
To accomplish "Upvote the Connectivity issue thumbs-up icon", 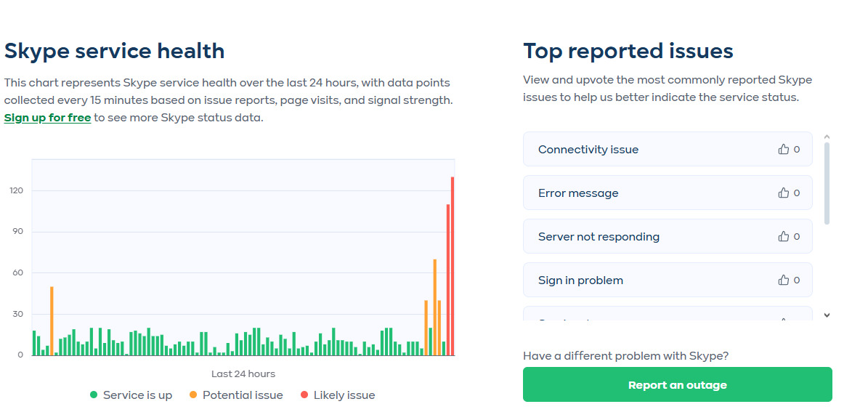I will 783,149.
